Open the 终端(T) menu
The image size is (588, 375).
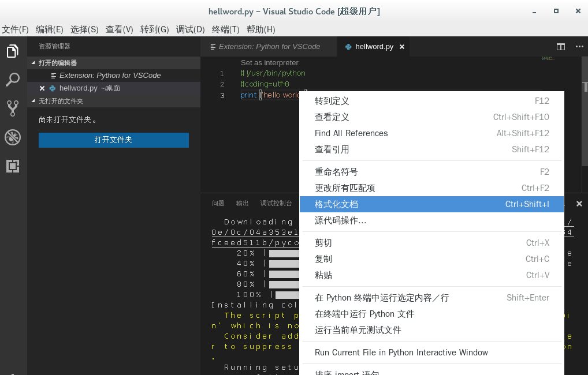click(225, 29)
